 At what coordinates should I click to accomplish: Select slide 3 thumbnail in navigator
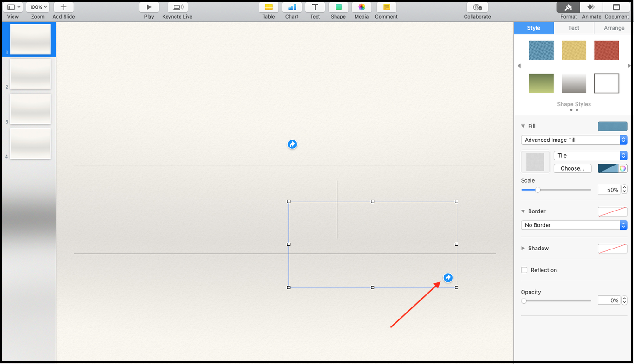pos(30,109)
